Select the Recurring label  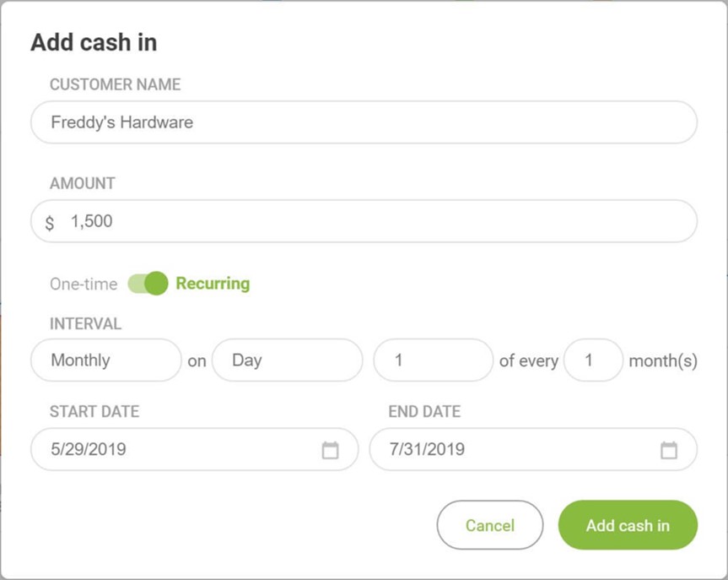[x=213, y=283]
